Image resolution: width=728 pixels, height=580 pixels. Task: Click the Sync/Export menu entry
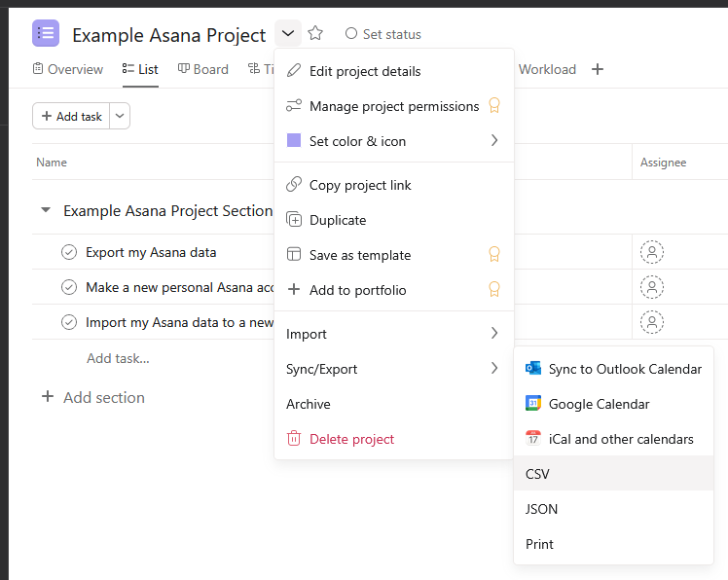pyautogui.click(x=394, y=369)
